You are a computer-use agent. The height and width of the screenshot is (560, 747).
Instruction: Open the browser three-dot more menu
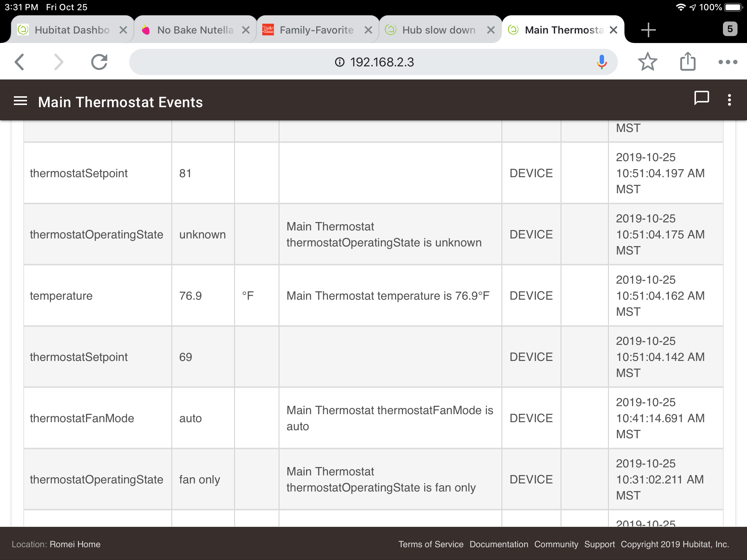(x=728, y=62)
